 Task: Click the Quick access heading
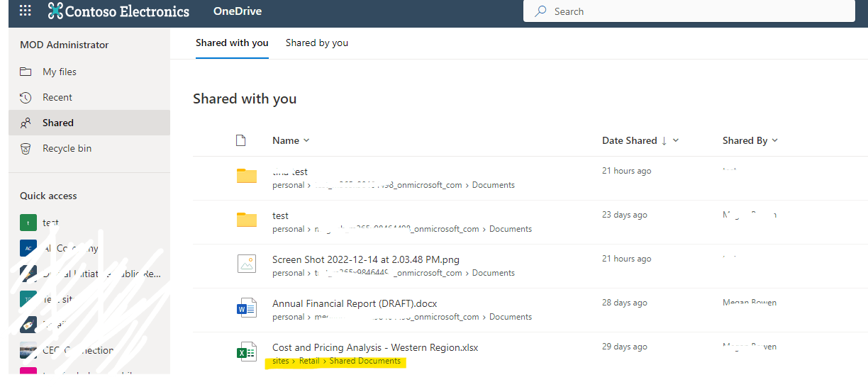pyautogui.click(x=48, y=196)
